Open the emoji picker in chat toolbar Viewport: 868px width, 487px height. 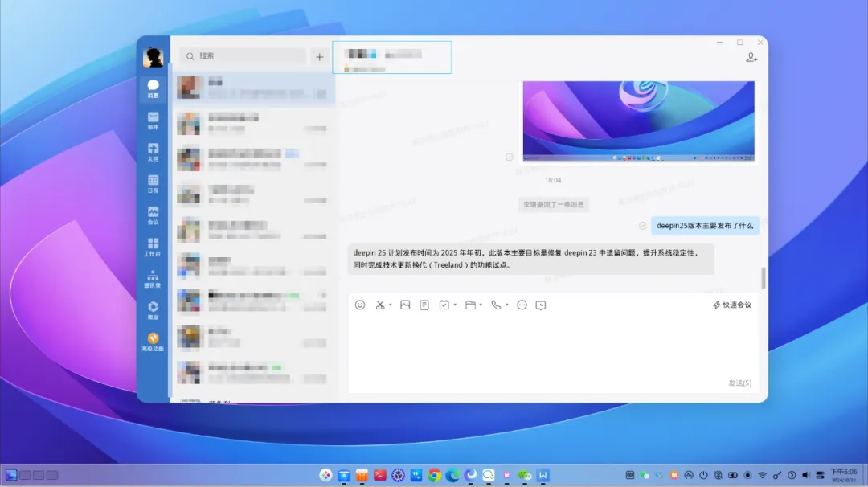pos(360,305)
